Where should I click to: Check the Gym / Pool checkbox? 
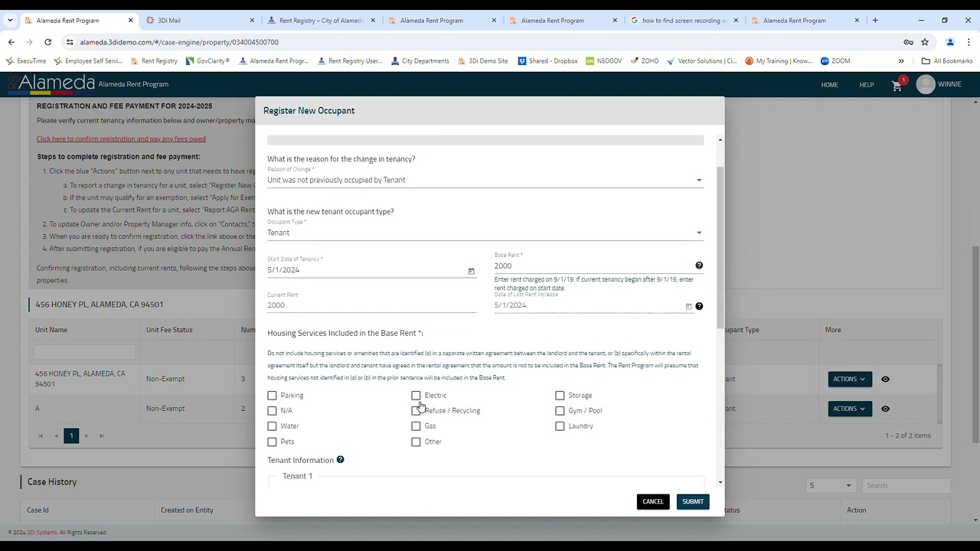pyautogui.click(x=560, y=411)
